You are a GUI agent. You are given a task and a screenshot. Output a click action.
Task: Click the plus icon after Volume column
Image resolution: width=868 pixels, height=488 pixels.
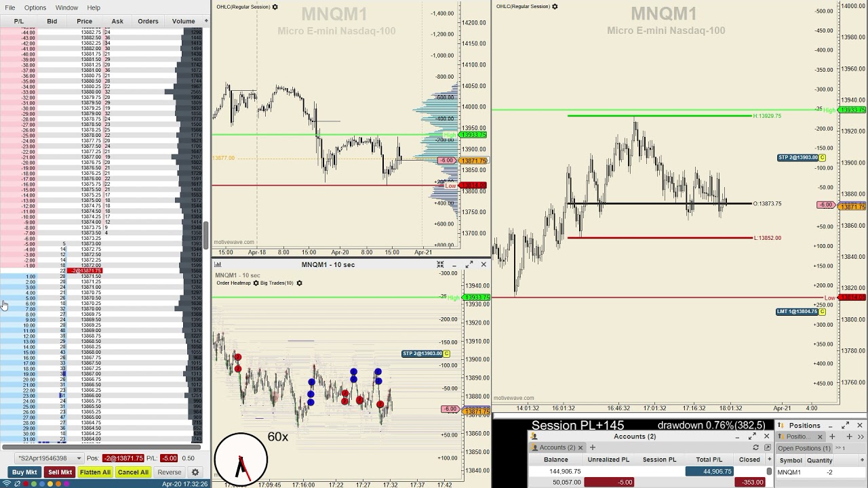point(205,21)
